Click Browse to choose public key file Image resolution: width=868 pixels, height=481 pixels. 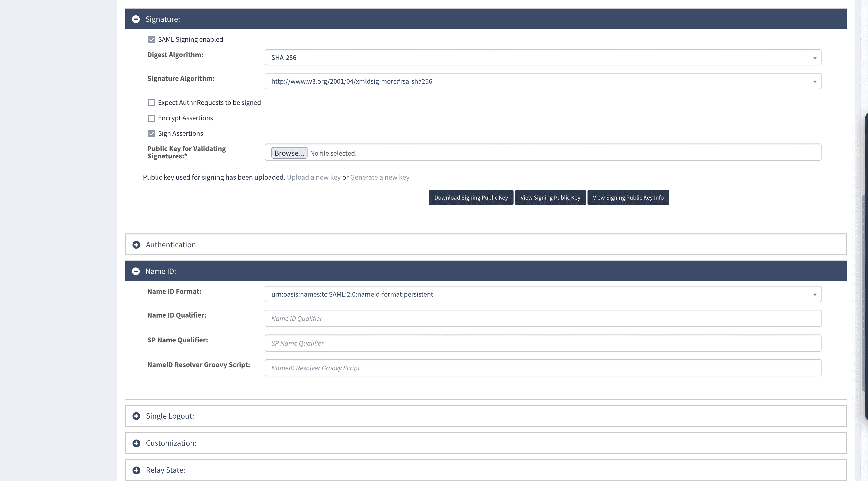(289, 153)
